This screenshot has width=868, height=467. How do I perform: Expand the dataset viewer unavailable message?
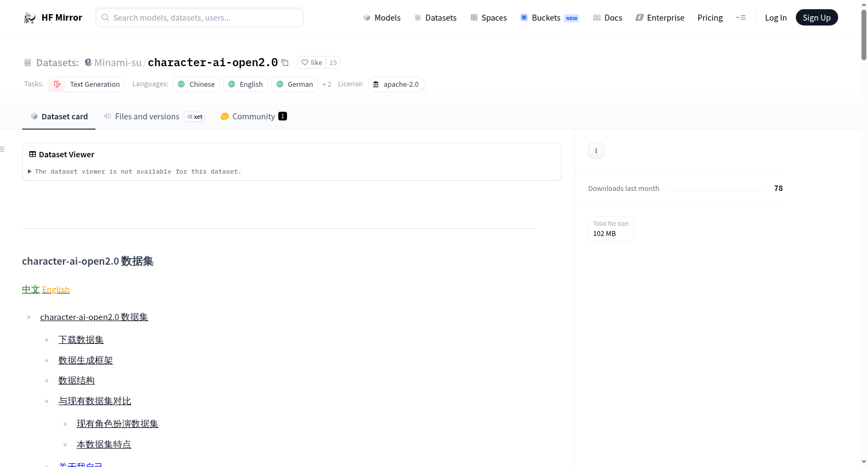pos(135,171)
